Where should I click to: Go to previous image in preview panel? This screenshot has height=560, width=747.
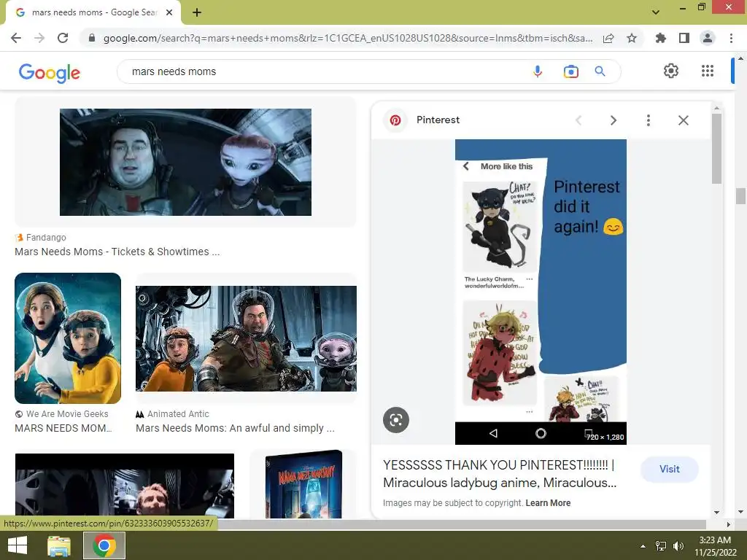[578, 120]
